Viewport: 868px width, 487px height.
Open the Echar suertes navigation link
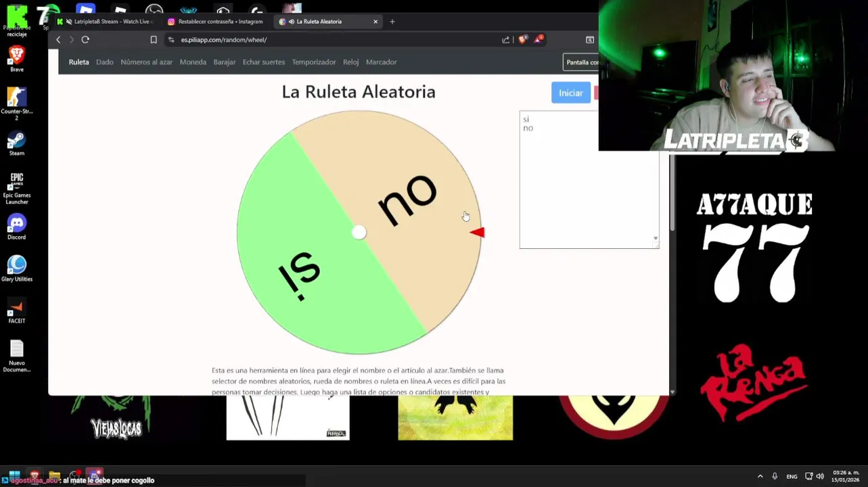pyautogui.click(x=264, y=62)
